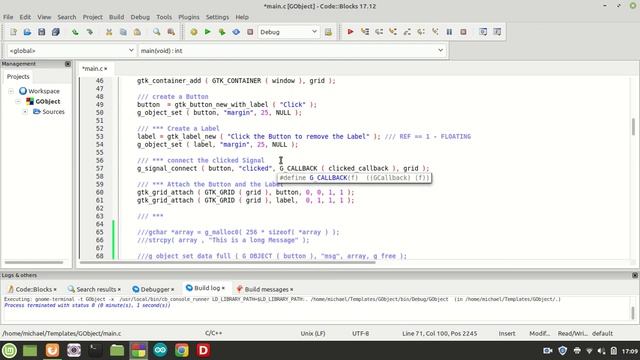640x360 pixels.
Task: Redo the last edit
Action: [x=89, y=32]
